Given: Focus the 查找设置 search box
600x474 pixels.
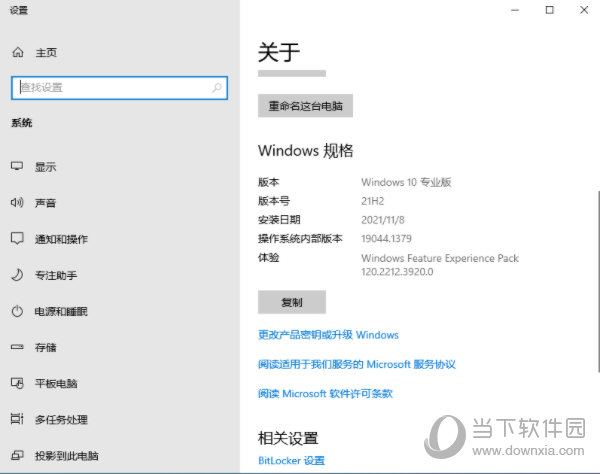Looking at the screenshot, I should (119, 88).
